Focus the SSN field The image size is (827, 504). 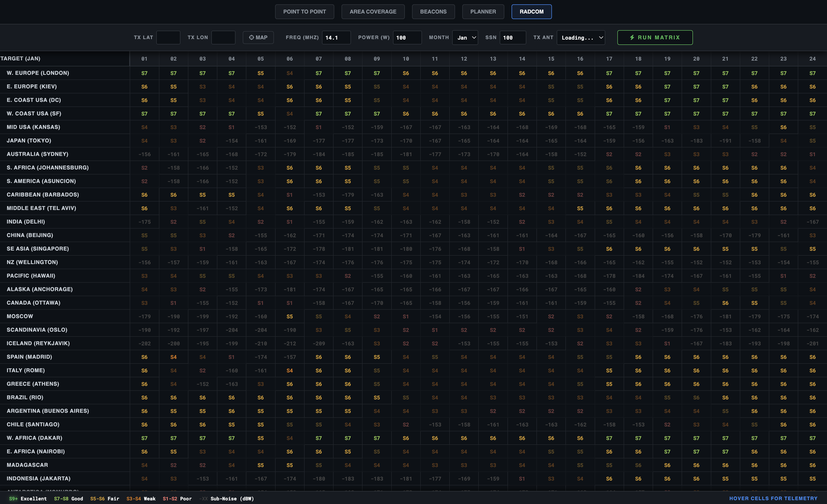[513, 38]
